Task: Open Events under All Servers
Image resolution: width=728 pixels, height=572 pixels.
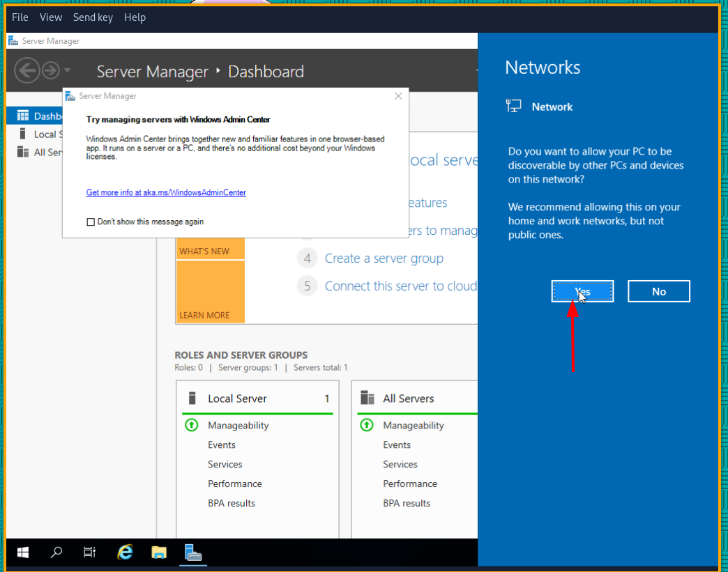Action: pyautogui.click(x=397, y=445)
